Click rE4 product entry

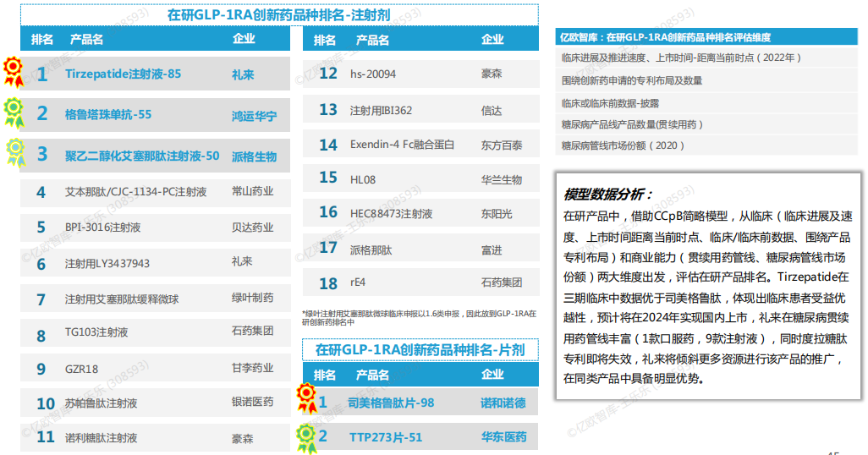[358, 282]
